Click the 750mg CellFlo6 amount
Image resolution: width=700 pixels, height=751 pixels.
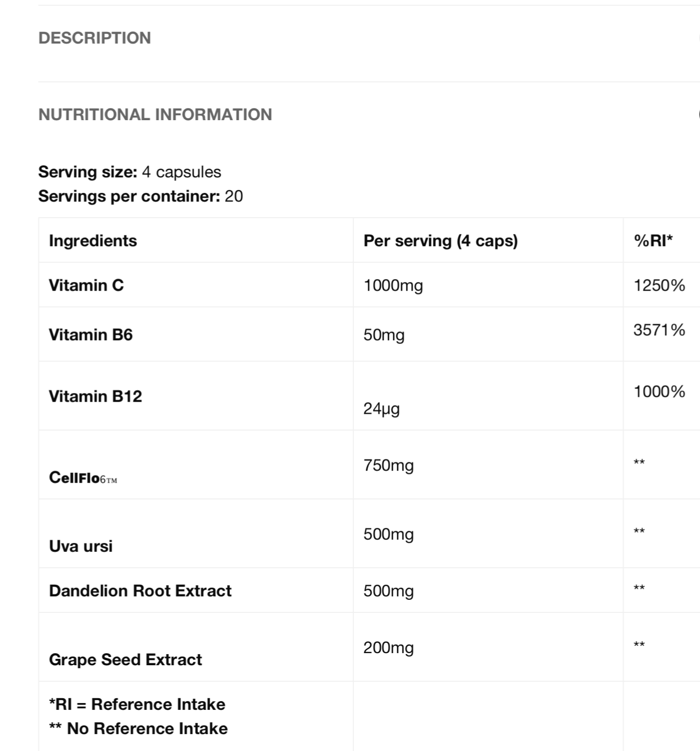click(389, 466)
